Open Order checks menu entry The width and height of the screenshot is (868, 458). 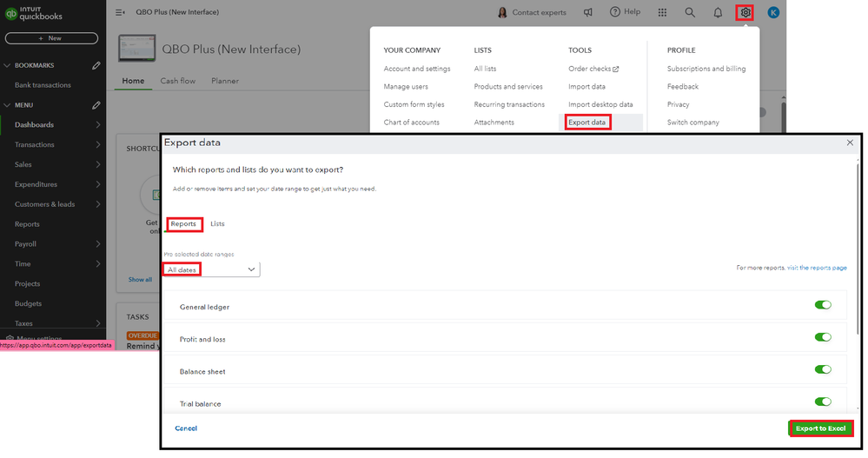pyautogui.click(x=593, y=69)
